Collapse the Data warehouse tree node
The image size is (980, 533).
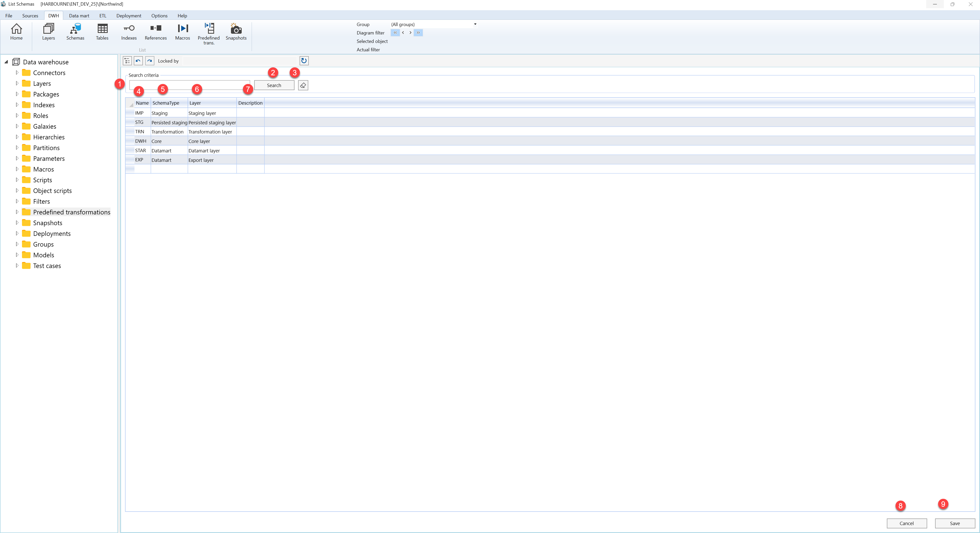[6, 62]
